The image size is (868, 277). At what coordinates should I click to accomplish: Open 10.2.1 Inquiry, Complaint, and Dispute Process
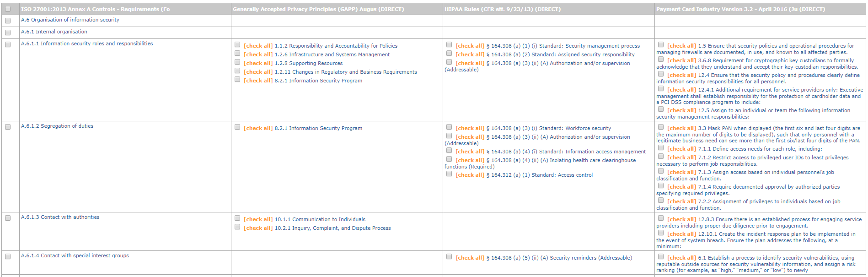[332, 228]
